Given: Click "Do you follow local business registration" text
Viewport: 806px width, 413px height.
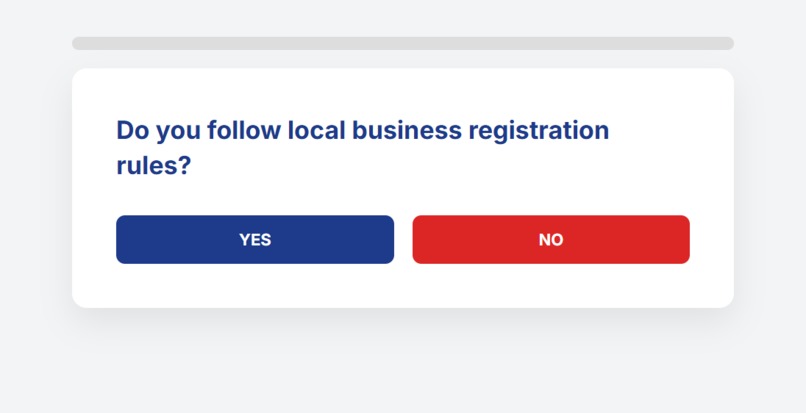Looking at the screenshot, I should (x=363, y=131).
